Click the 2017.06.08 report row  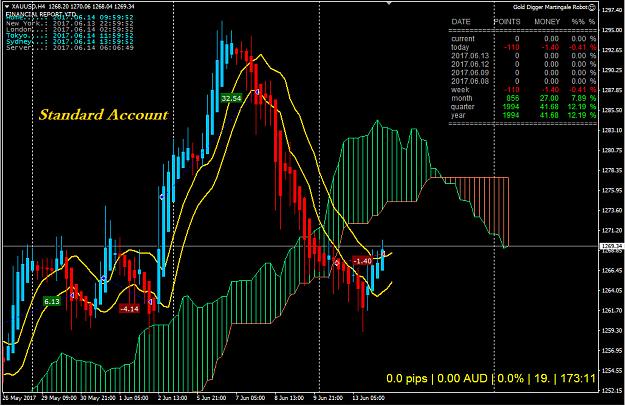pos(523,81)
